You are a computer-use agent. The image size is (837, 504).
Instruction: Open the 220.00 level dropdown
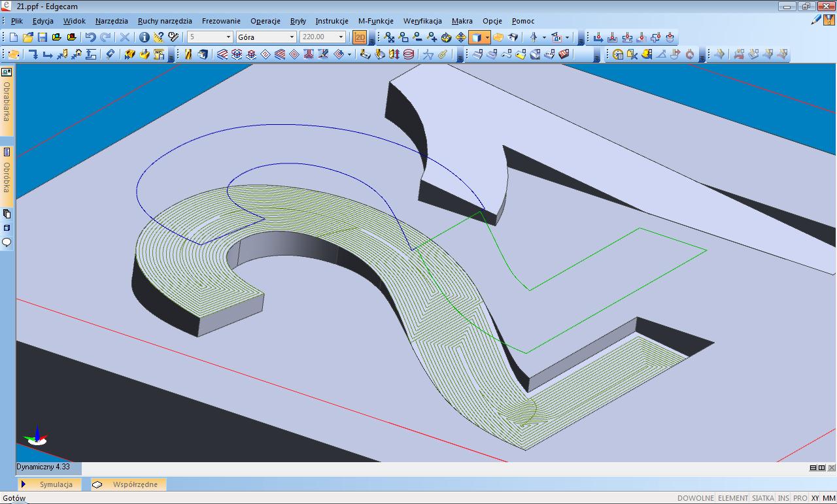322,37
